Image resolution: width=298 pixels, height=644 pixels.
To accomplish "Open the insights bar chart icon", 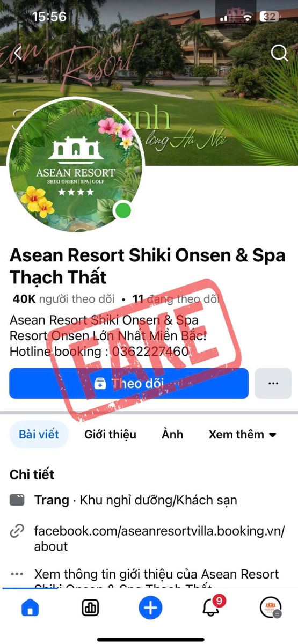I will 90,608.
